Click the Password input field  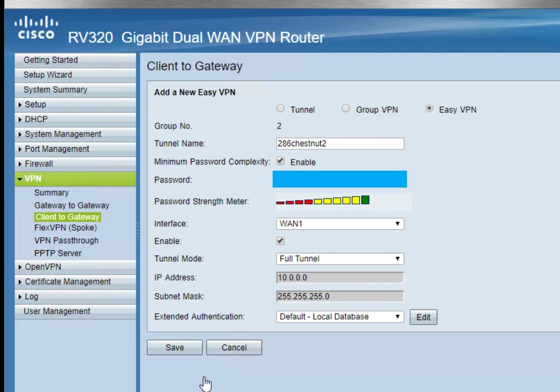(340, 179)
